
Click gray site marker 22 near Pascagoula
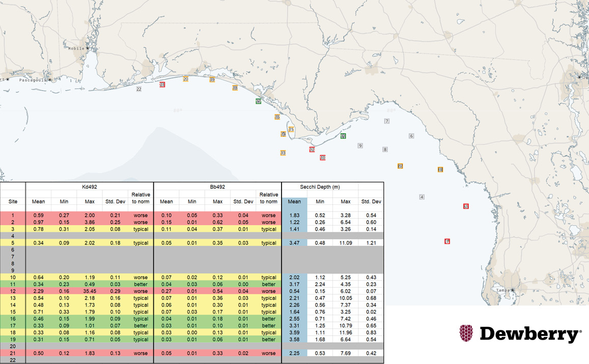coord(139,89)
